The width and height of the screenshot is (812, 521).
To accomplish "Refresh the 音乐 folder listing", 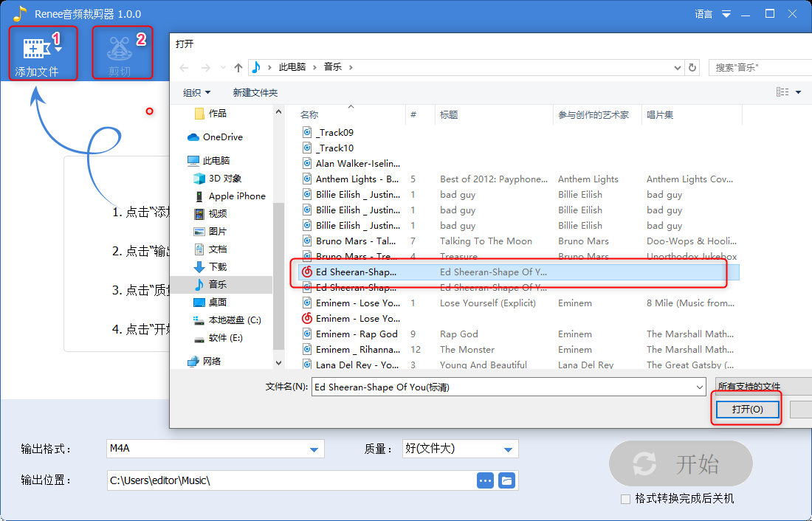I will (x=692, y=67).
